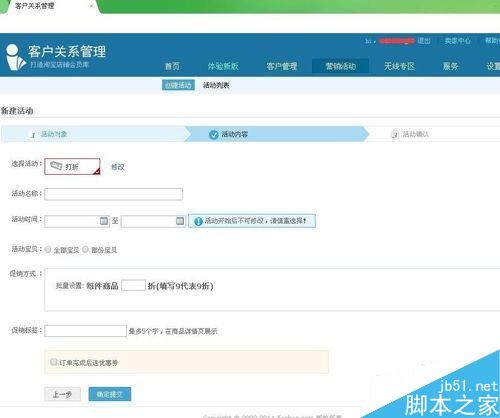Open the 无线专区 navigation tab
The image size is (500, 418).
[x=399, y=66]
